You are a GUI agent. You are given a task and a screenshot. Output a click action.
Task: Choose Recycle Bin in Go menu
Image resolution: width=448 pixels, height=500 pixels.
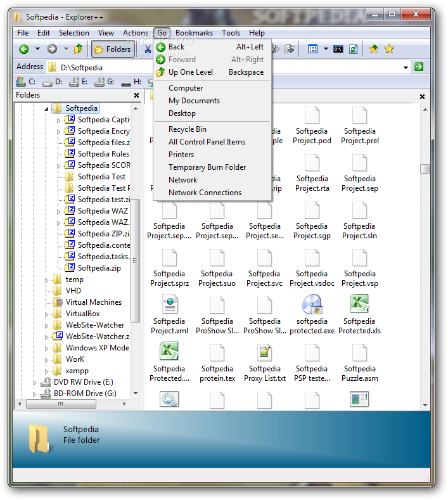pos(212,129)
